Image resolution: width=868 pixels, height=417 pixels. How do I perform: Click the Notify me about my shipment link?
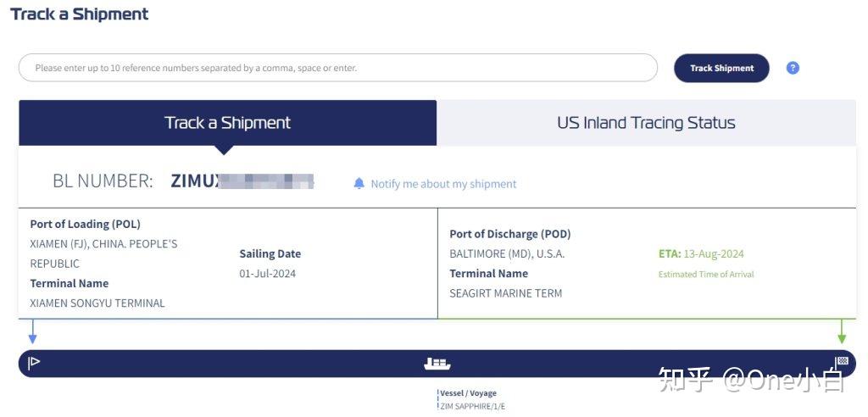443,184
